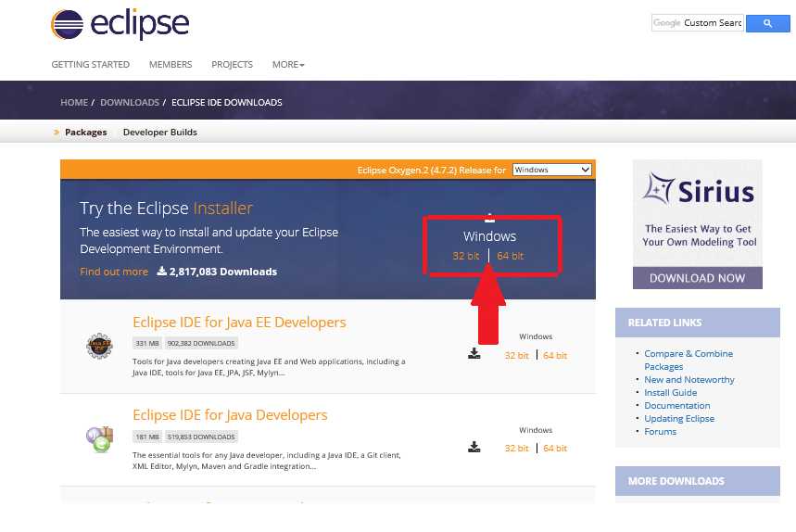The width and height of the screenshot is (796, 532).
Task: Open Documentation link
Action: tap(677, 406)
